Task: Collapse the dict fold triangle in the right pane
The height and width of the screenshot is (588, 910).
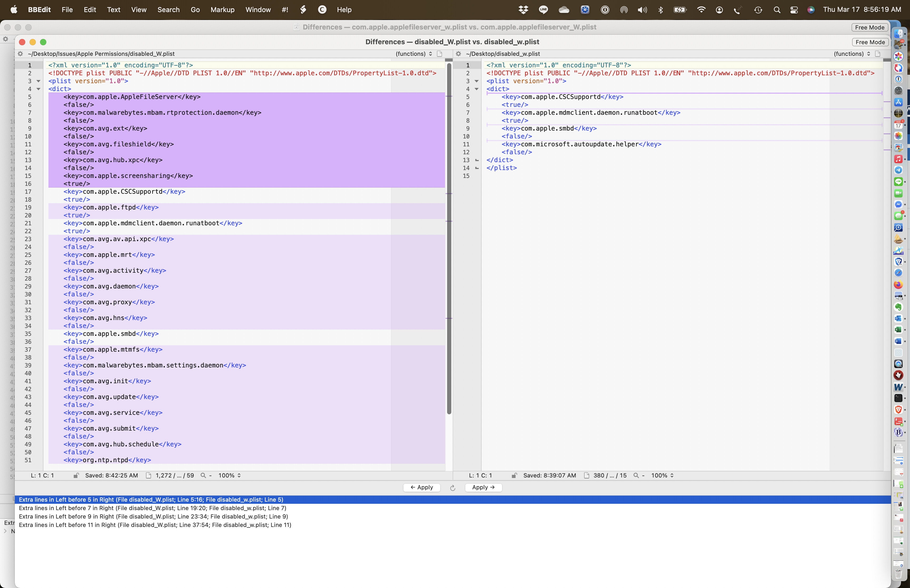Action: (x=476, y=89)
